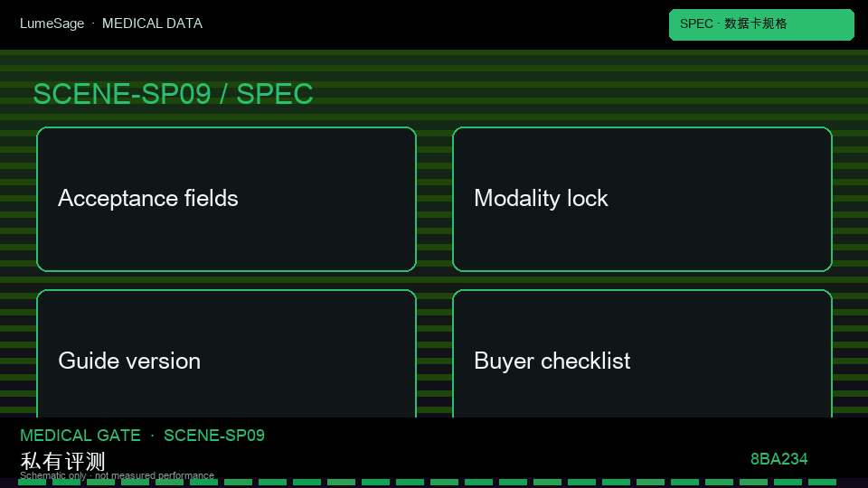
Task: Click the LumeSage brand label
Action: pyautogui.click(x=52, y=23)
